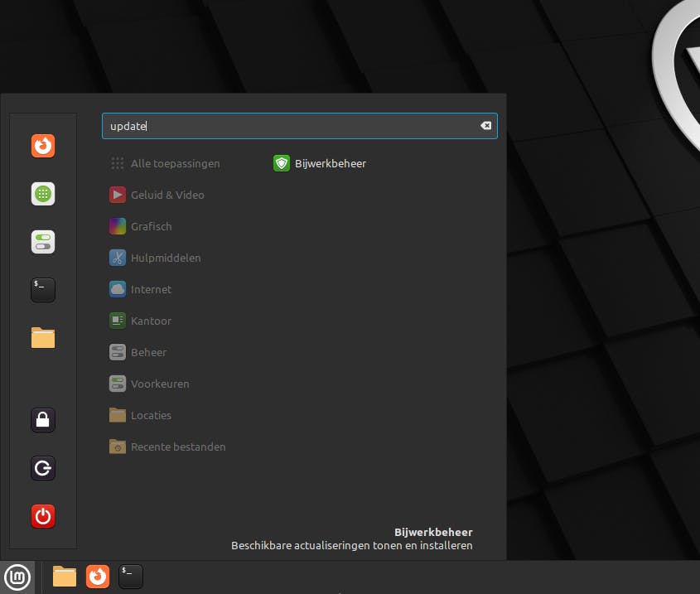Select Geluid & Video category
Screen dimensions: 700x594
click(x=157, y=195)
